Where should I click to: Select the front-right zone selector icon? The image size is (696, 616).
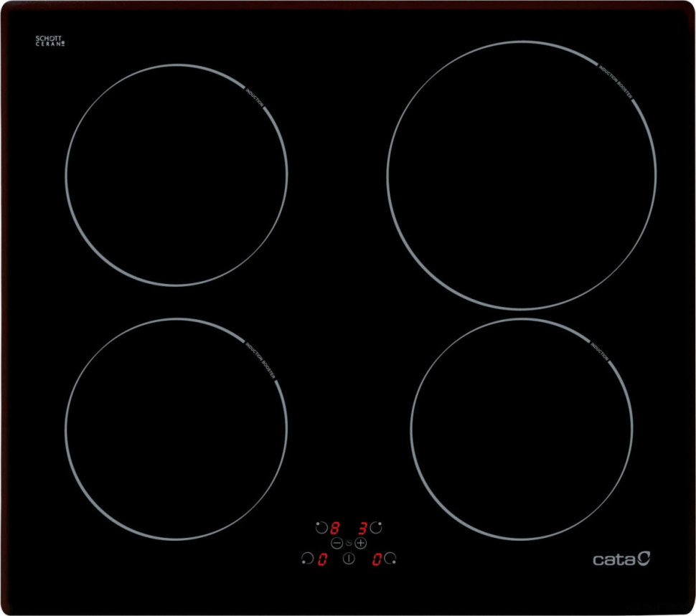coord(390,559)
